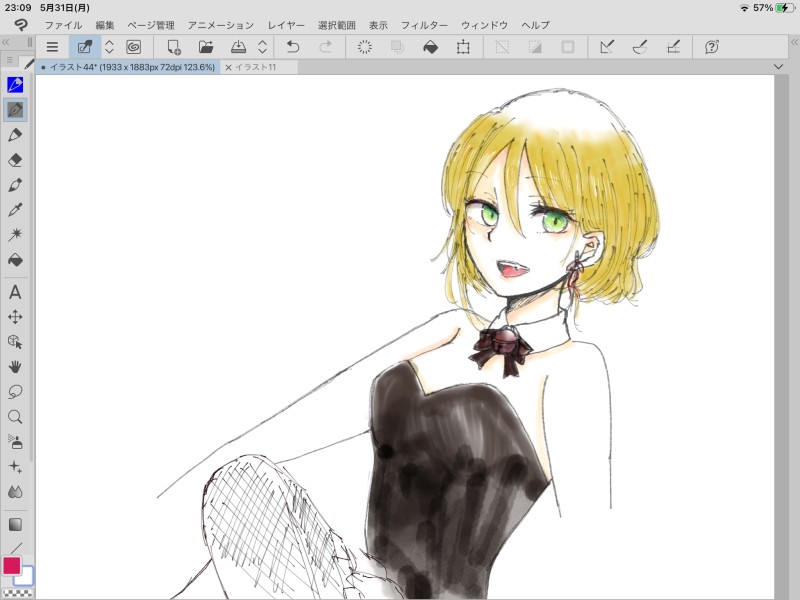Viewport: 800px width, 600px height.
Task: Open the 表示 menu
Action: (x=378, y=25)
